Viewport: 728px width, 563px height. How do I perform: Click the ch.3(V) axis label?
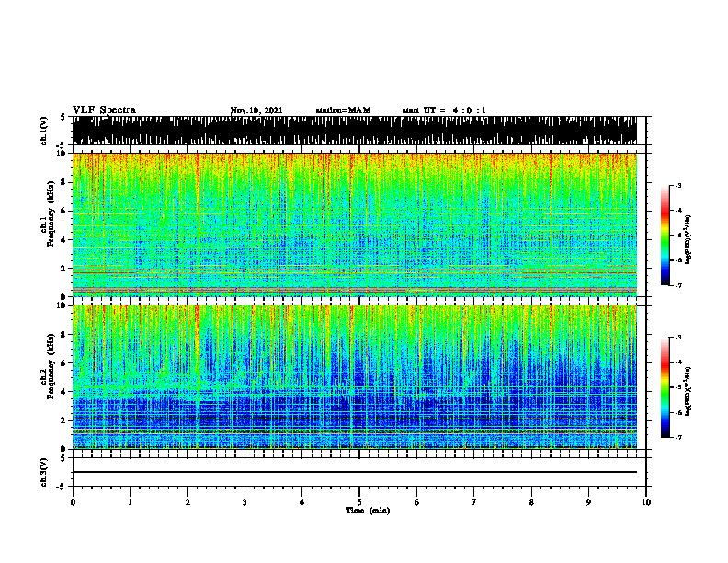point(44,472)
